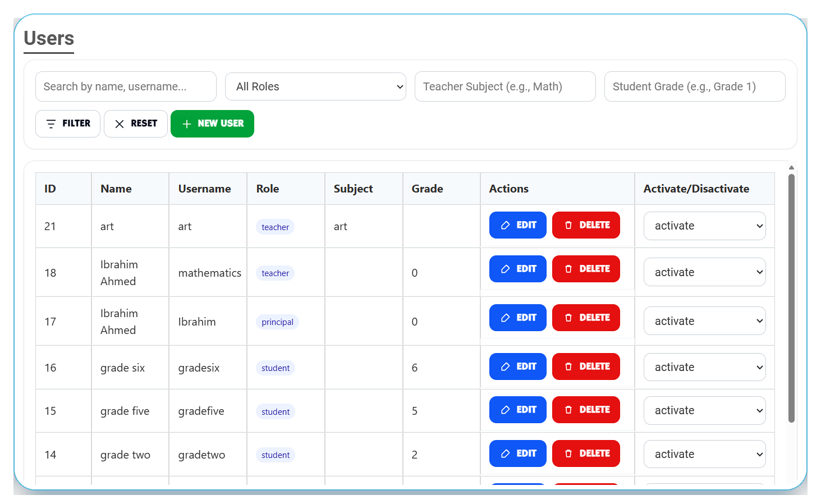Open activate dropdown for user 17
This screenshot has height=504, width=821.
704,321
